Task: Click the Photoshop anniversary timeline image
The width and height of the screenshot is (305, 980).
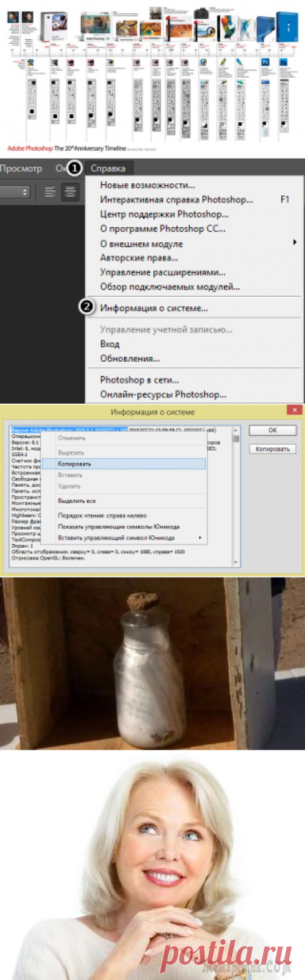Action: point(152,78)
